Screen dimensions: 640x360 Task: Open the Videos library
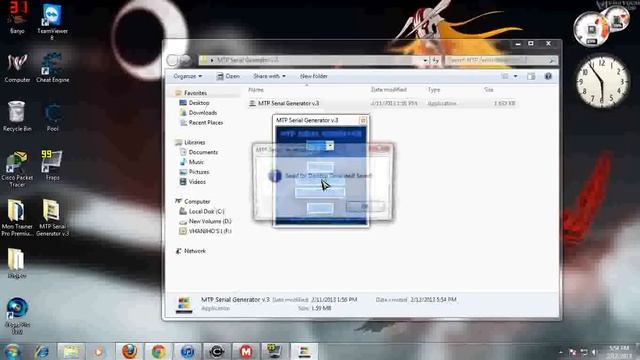[x=197, y=182]
